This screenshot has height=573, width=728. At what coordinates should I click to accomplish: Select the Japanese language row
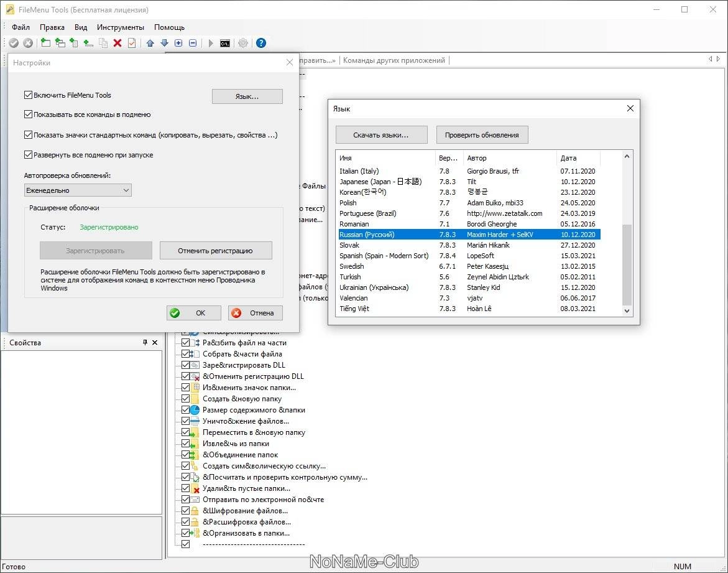468,182
